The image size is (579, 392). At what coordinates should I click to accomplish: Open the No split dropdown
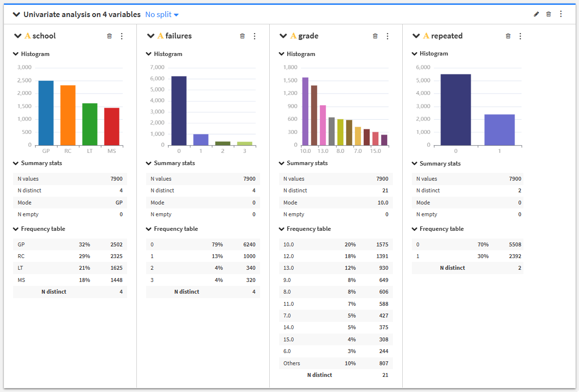click(x=162, y=15)
